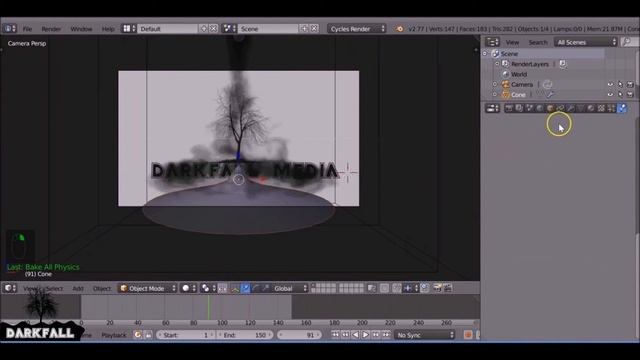Switch to Material properties tab

click(591, 108)
